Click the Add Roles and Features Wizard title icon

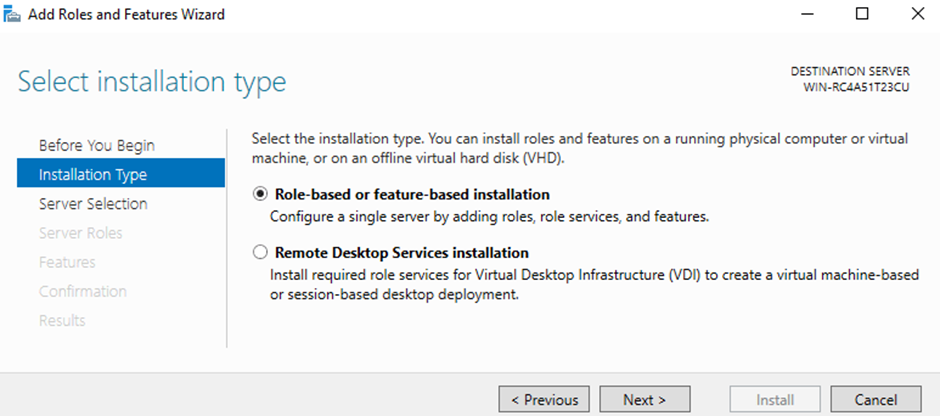(13, 14)
